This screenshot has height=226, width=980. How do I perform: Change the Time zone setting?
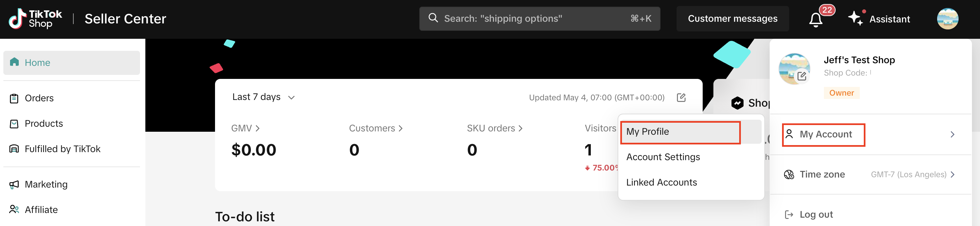[869, 175]
